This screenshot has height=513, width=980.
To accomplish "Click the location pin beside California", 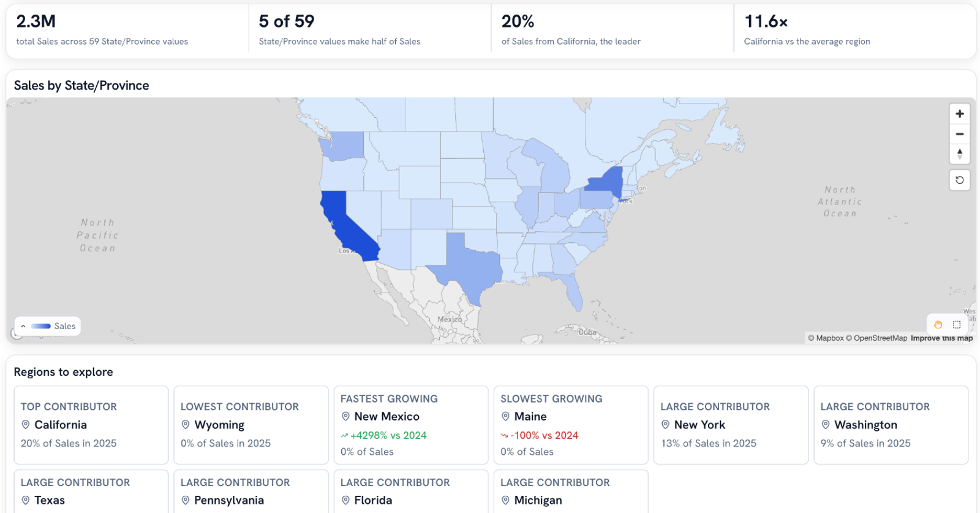I will [x=26, y=425].
